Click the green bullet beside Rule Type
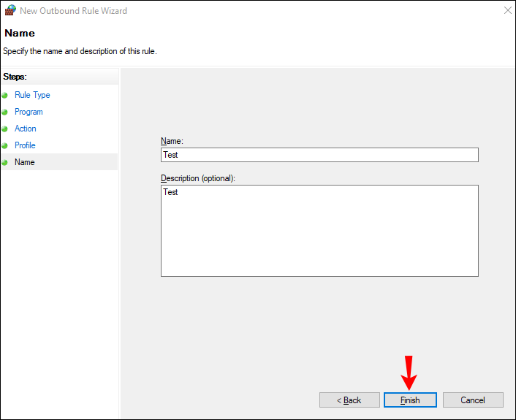 coord(5,95)
